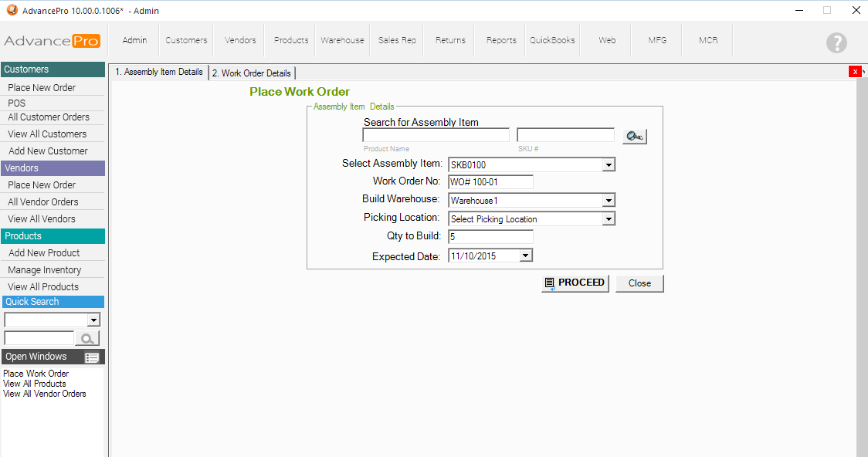Switch to Work Order Details tab

click(x=252, y=73)
